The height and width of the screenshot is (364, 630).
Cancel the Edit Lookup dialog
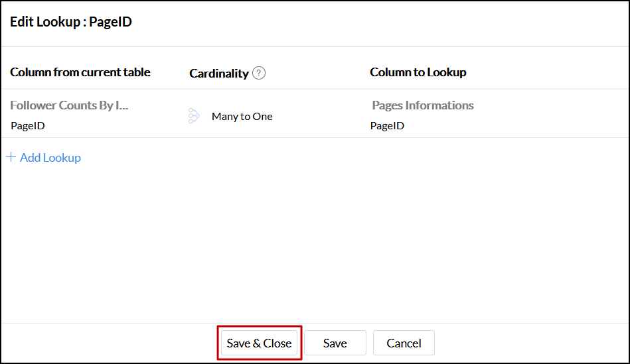pos(404,343)
